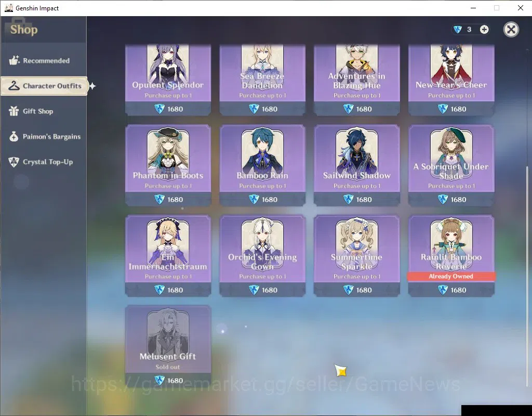This screenshot has height=416, width=532.
Task: Click the Character Outfits hanger icon
Action: (14, 86)
